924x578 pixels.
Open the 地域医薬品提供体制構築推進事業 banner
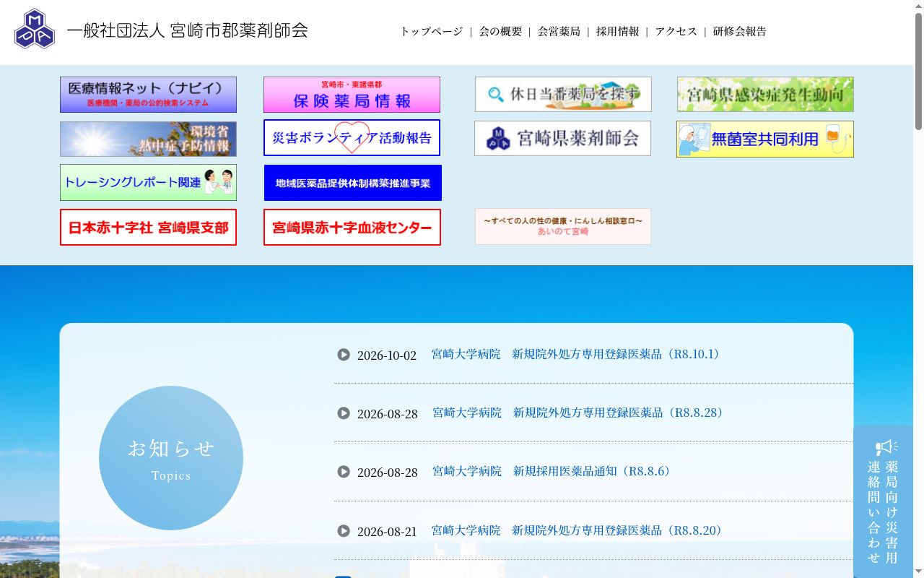coord(353,183)
